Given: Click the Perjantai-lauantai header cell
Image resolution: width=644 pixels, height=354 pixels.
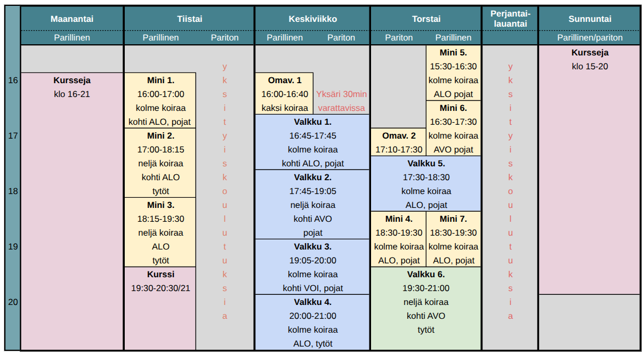Looking at the screenshot, I should coord(510,19).
